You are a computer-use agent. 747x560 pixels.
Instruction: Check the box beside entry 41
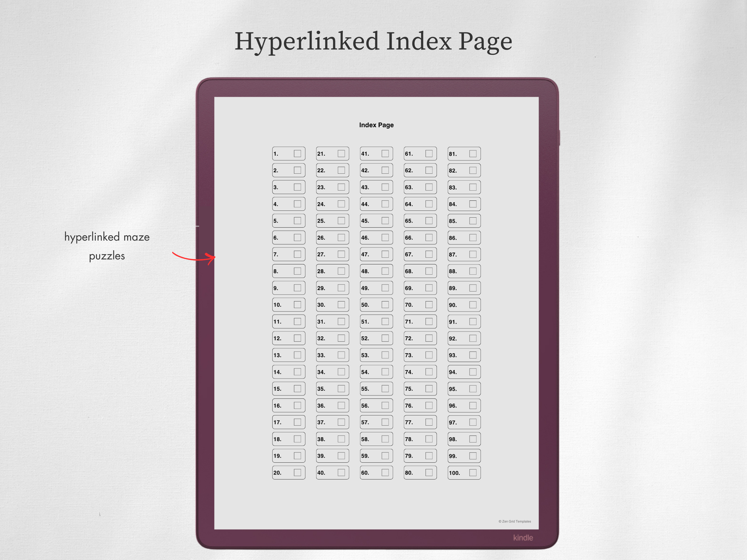click(385, 154)
